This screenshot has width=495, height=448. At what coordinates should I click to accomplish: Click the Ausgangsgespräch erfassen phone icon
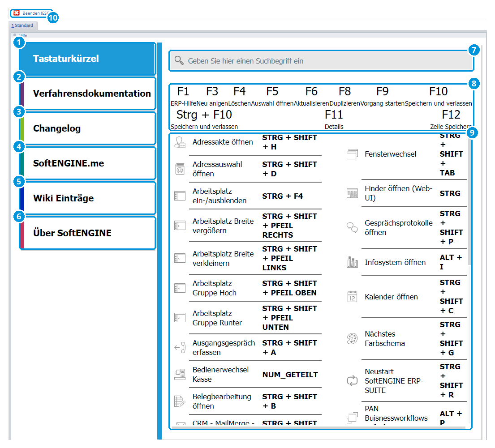click(x=180, y=348)
